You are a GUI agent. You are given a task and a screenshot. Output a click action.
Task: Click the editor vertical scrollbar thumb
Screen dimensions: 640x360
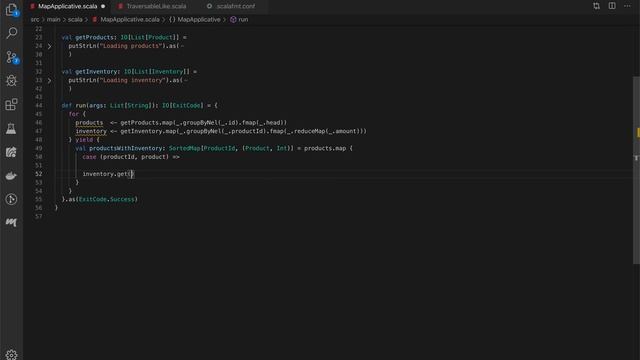point(636,170)
